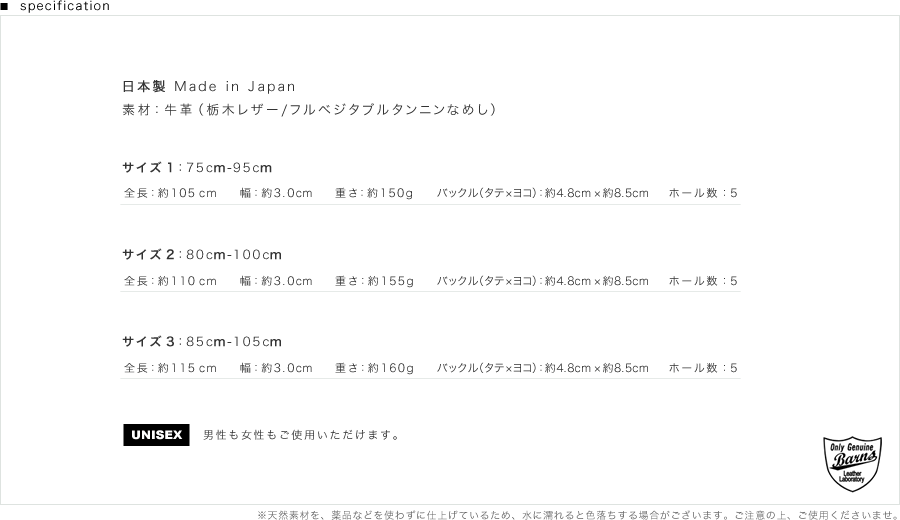Click the 全長 約105cm length value
This screenshot has height=520, width=900.
coord(170,193)
